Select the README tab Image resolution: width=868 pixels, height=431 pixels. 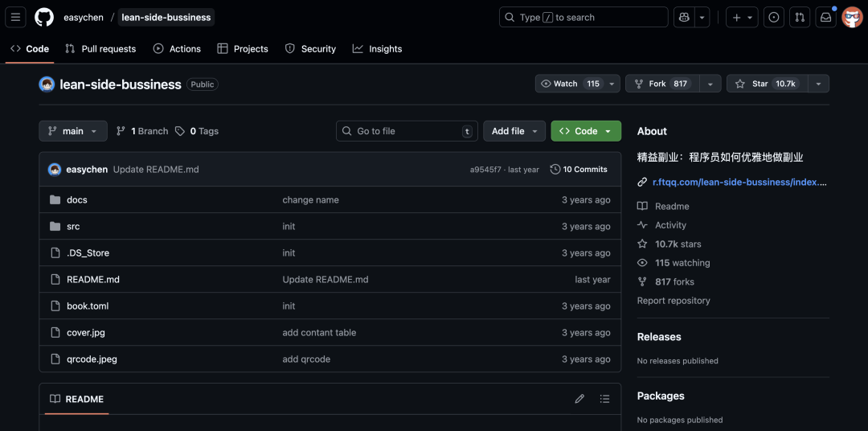[77, 399]
